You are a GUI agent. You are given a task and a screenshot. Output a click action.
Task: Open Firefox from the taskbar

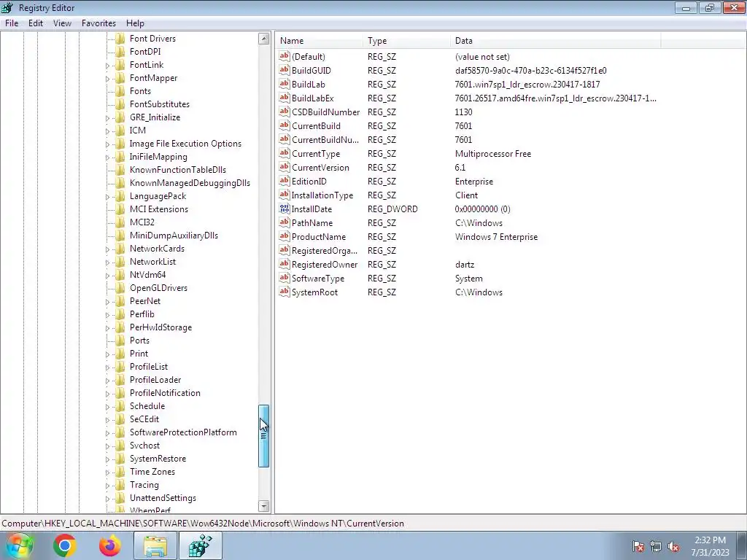click(x=110, y=545)
